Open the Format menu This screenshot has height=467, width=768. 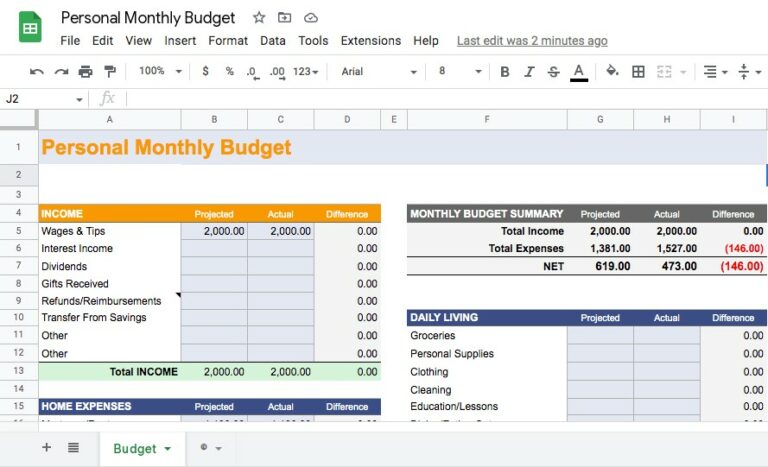(x=228, y=41)
